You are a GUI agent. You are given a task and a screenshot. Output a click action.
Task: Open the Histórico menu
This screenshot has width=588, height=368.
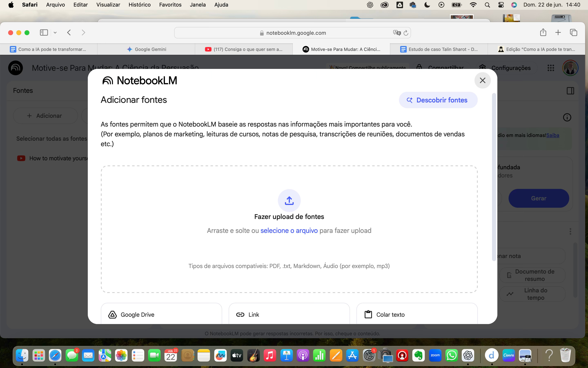coord(139,5)
